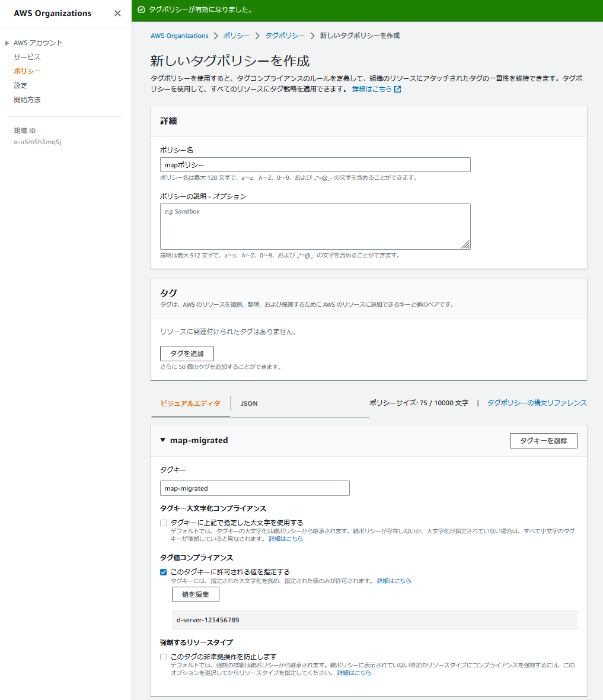Open 開始方法 in the sidebar

point(27,100)
